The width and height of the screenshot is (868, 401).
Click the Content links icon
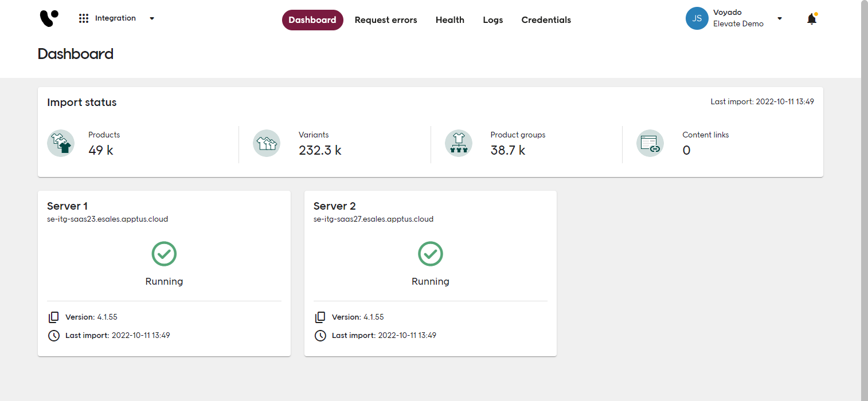point(650,143)
